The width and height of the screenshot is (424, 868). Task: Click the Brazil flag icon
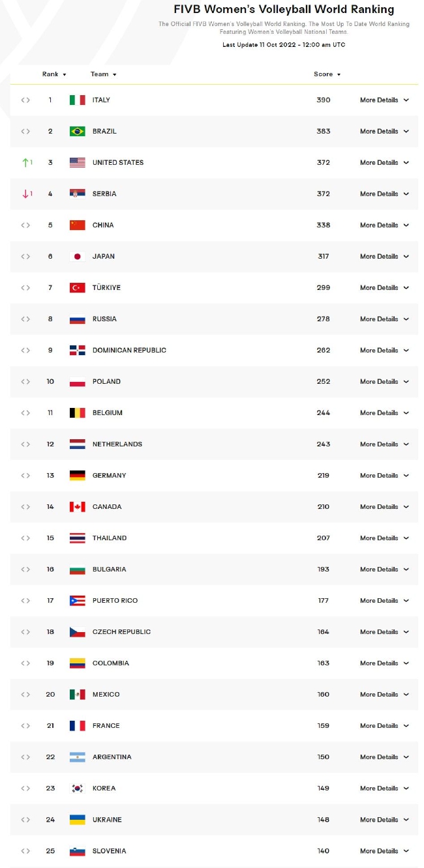tap(78, 132)
